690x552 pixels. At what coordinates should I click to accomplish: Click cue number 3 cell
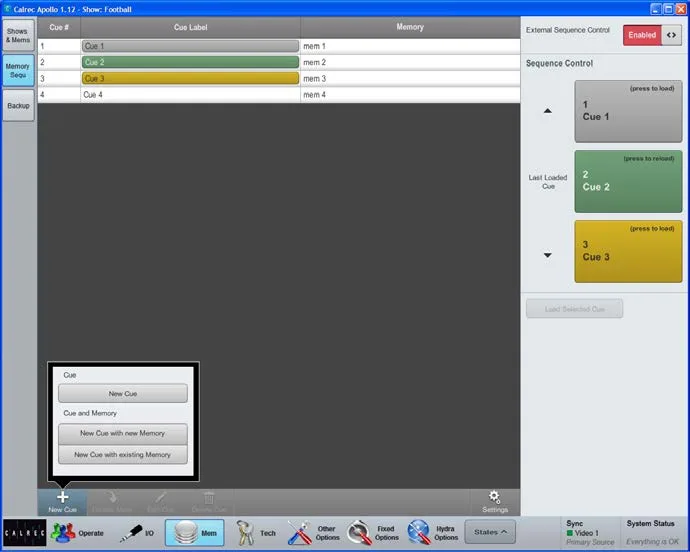click(x=59, y=78)
